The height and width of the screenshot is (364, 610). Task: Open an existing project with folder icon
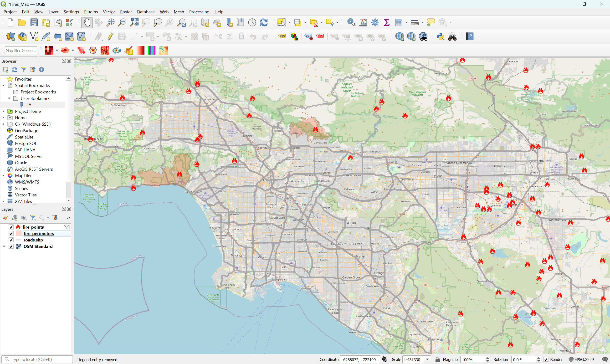(22, 22)
